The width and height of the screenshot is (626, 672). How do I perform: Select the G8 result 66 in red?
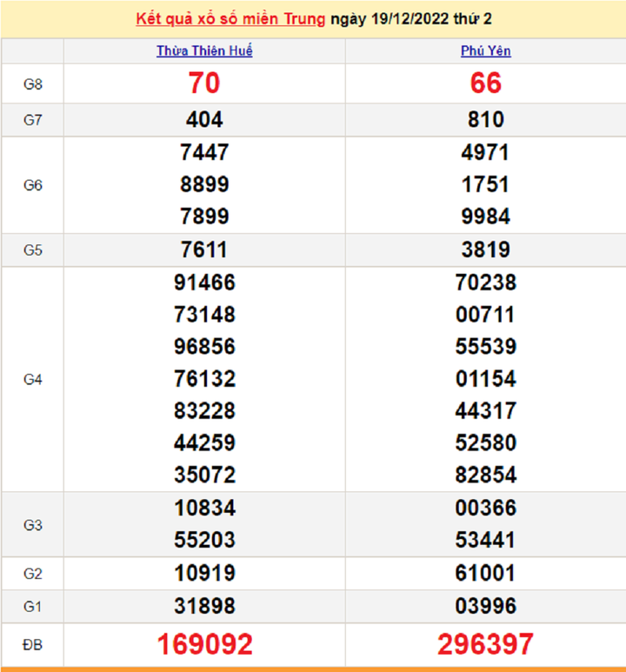(485, 83)
